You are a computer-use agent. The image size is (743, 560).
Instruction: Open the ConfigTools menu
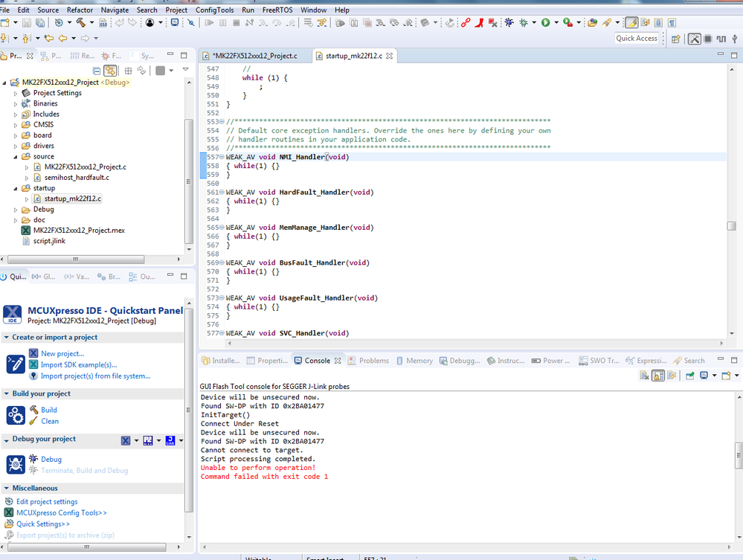pos(214,10)
